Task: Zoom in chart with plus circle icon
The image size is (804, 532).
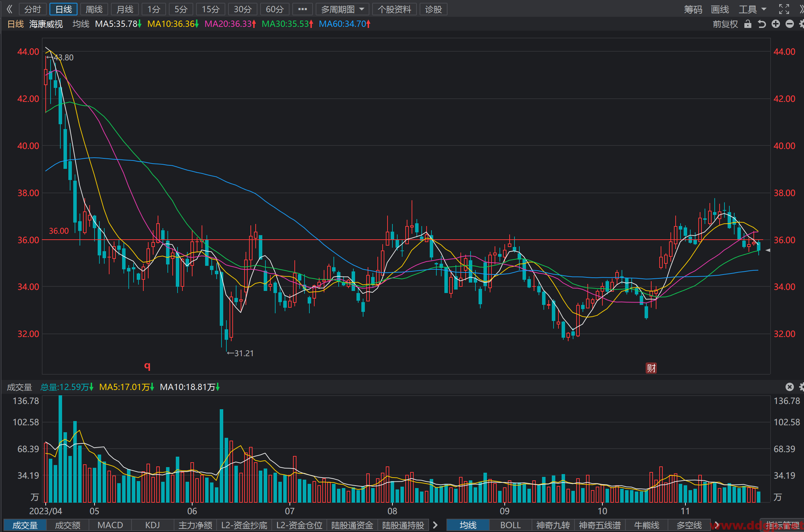Action: [776, 24]
